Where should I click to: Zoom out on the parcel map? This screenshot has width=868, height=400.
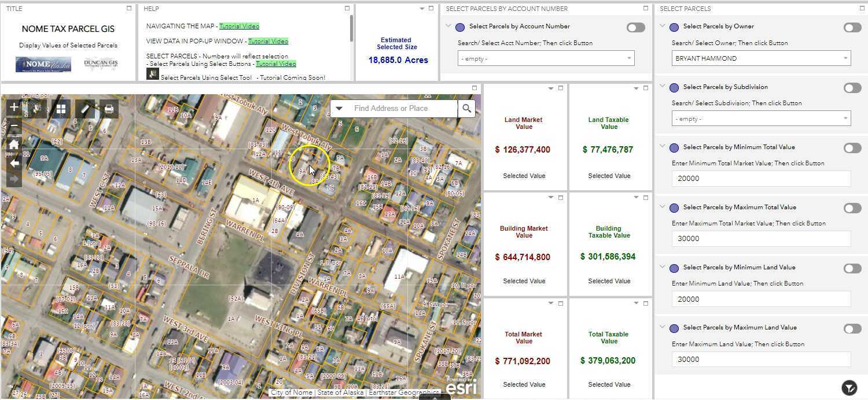(14, 127)
